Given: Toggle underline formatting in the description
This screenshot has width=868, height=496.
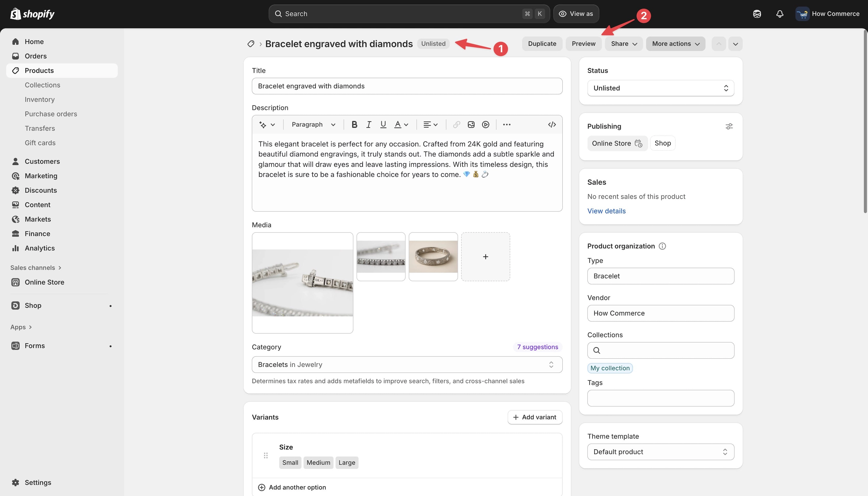Looking at the screenshot, I should (383, 125).
